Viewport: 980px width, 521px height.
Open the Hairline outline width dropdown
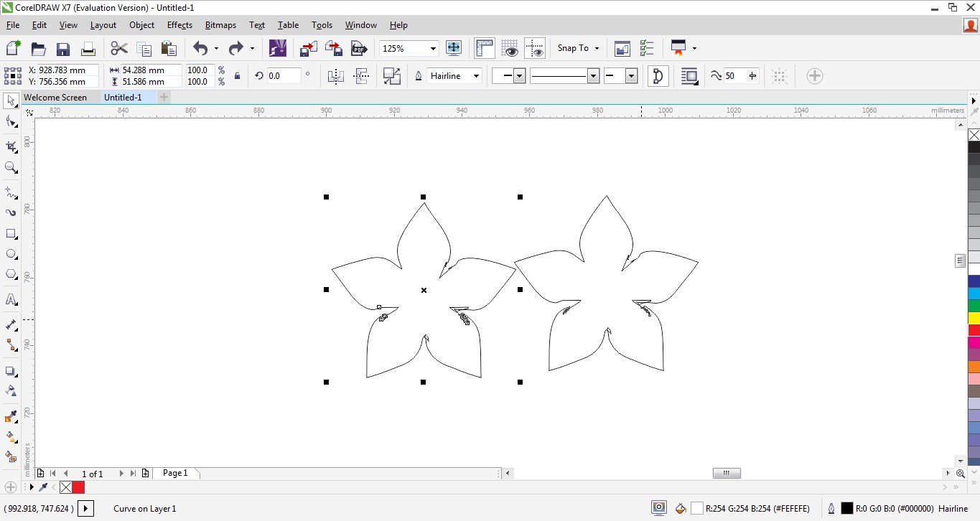point(475,76)
